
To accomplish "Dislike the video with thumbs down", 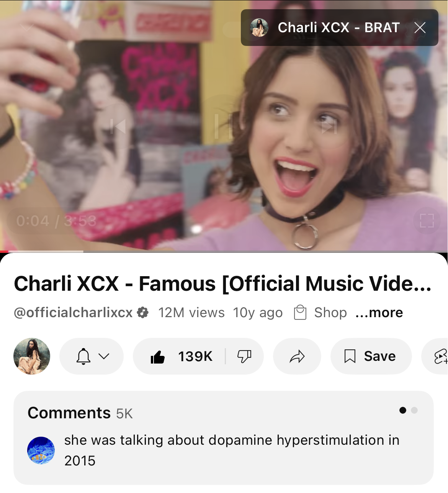I will 244,356.
